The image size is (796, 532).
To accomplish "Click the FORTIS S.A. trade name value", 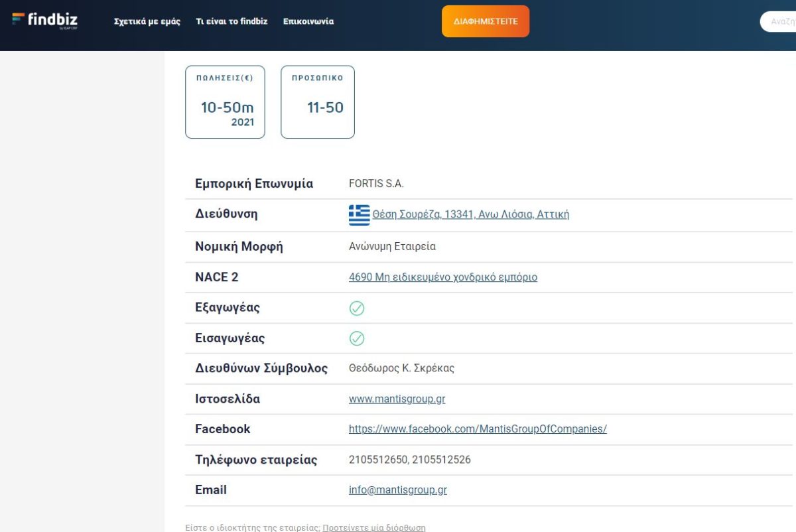I will tap(376, 184).
